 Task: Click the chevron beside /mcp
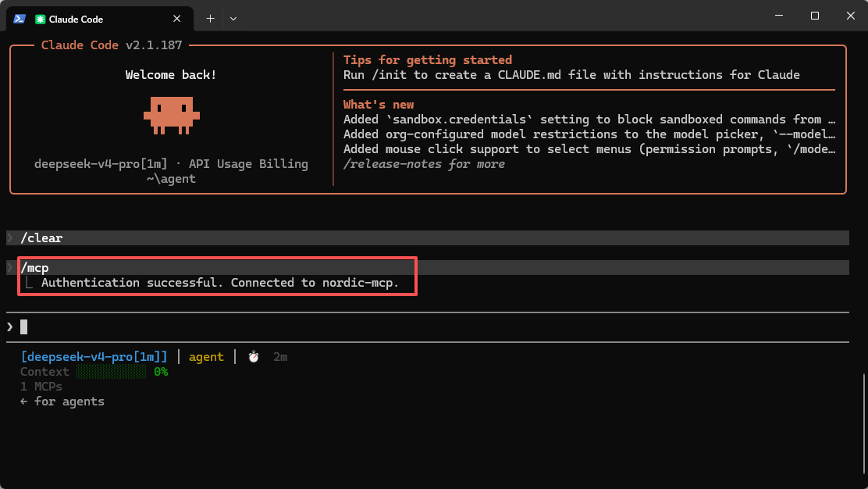[10, 267]
